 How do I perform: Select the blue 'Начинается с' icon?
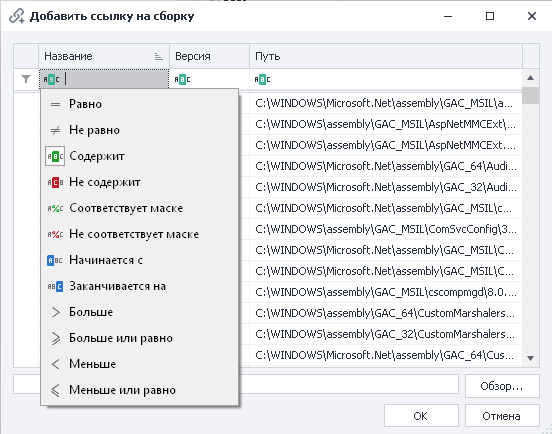pyautogui.click(x=55, y=260)
